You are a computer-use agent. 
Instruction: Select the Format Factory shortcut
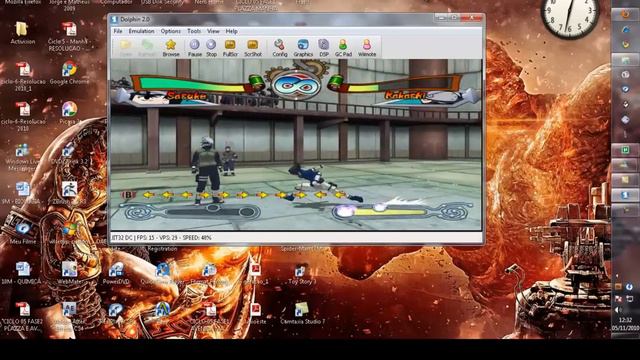(210, 273)
